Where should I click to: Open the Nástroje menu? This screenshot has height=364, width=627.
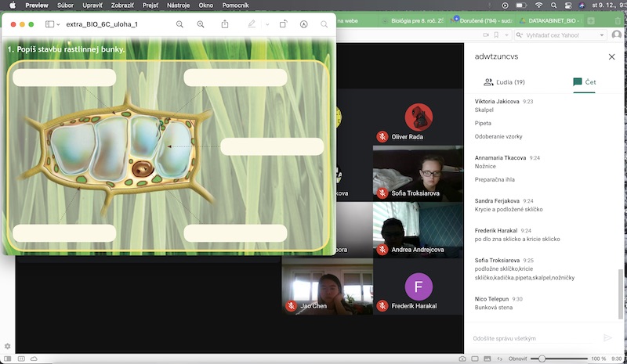[x=179, y=5]
